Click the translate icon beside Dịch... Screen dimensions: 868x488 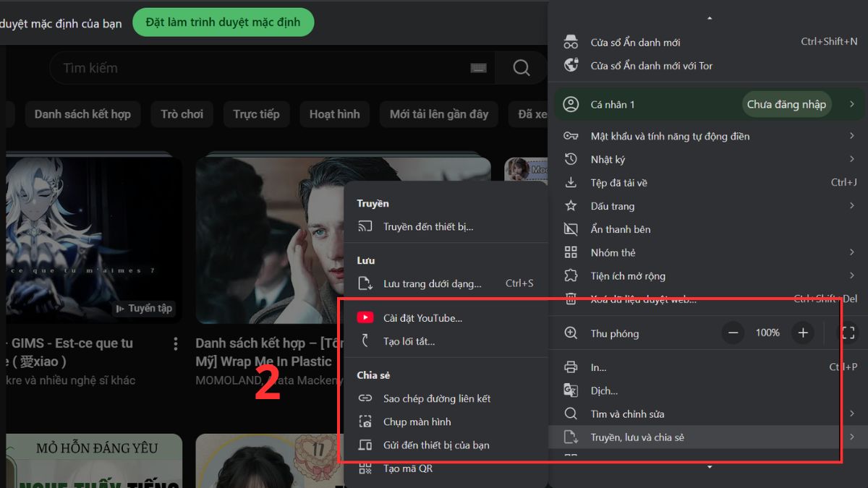coord(571,390)
